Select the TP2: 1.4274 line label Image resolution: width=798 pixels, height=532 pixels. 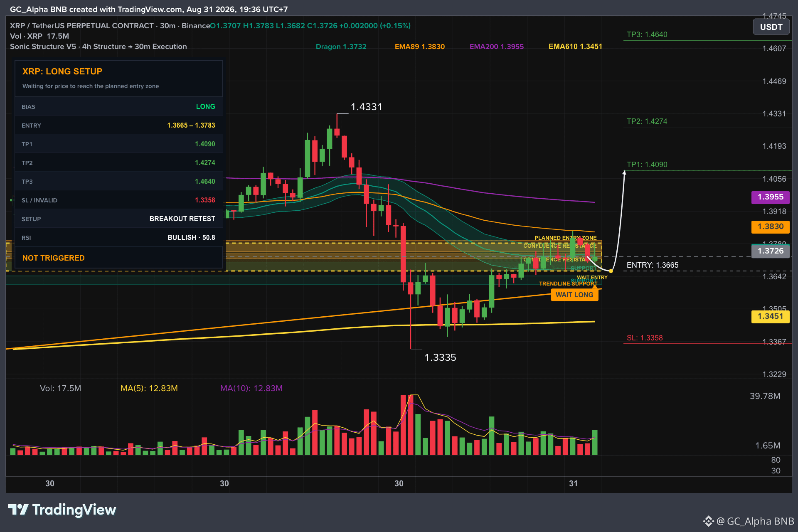pos(647,121)
